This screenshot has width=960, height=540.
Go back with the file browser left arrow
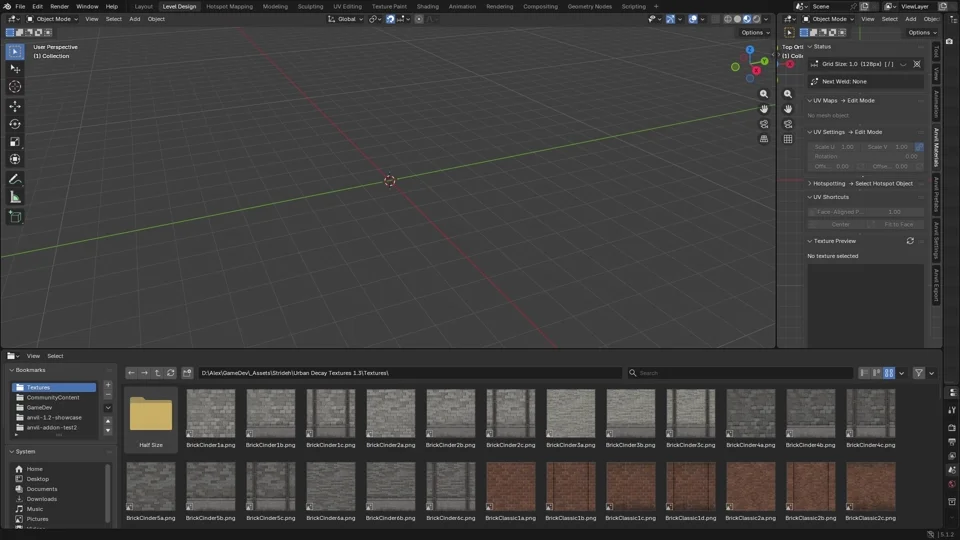tap(131, 373)
